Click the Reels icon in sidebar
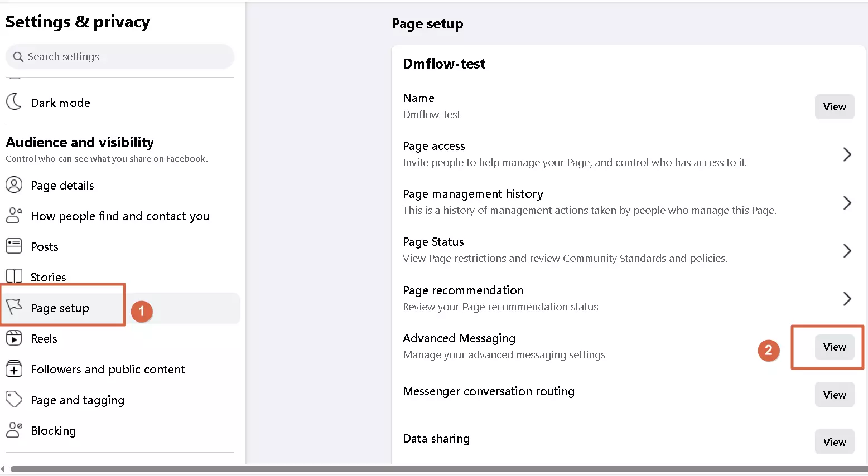The width and height of the screenshot is (868, 476). pos(14,338)
